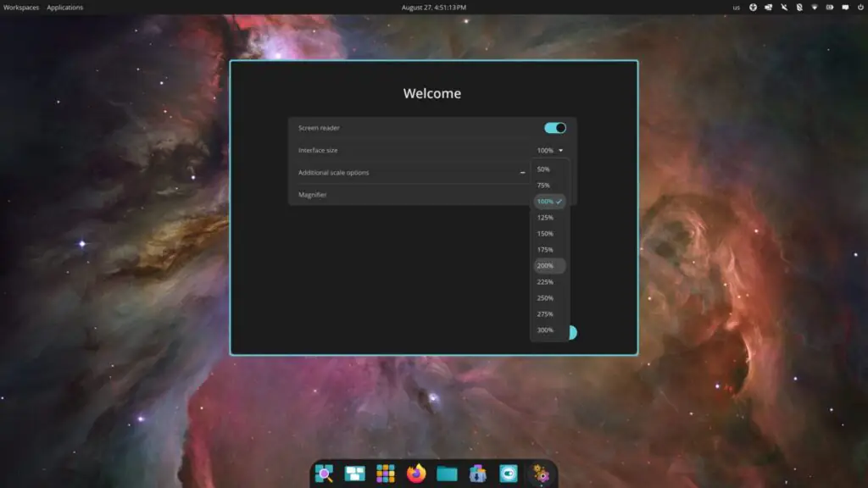Open the Workspaces panel menu
This screenshot has height=488, width=868.
coord(21,8)
